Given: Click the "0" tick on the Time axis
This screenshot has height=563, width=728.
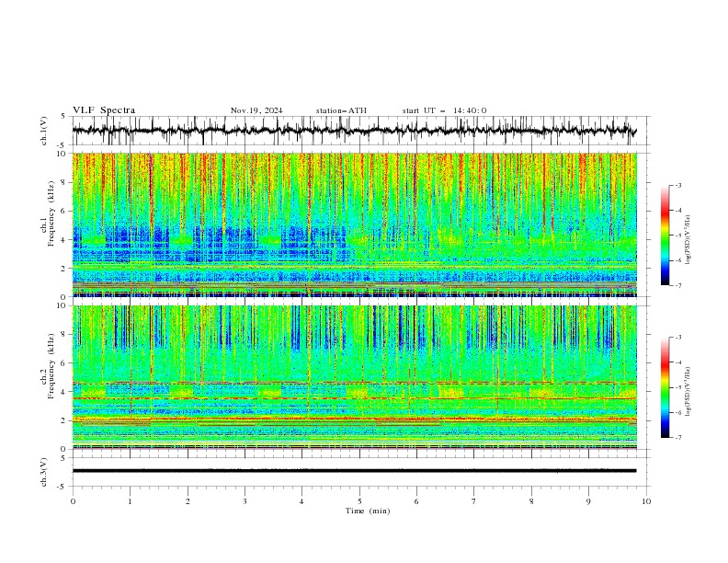Looking at the screenshot, I should [x=73, y=501].
